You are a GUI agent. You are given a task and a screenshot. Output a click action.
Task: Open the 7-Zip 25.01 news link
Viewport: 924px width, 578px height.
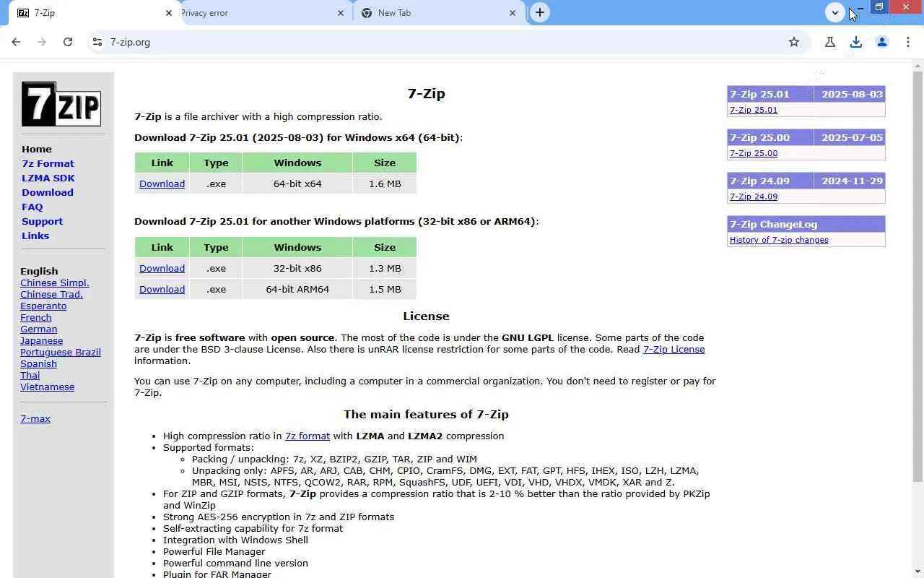tap(754, 110)
